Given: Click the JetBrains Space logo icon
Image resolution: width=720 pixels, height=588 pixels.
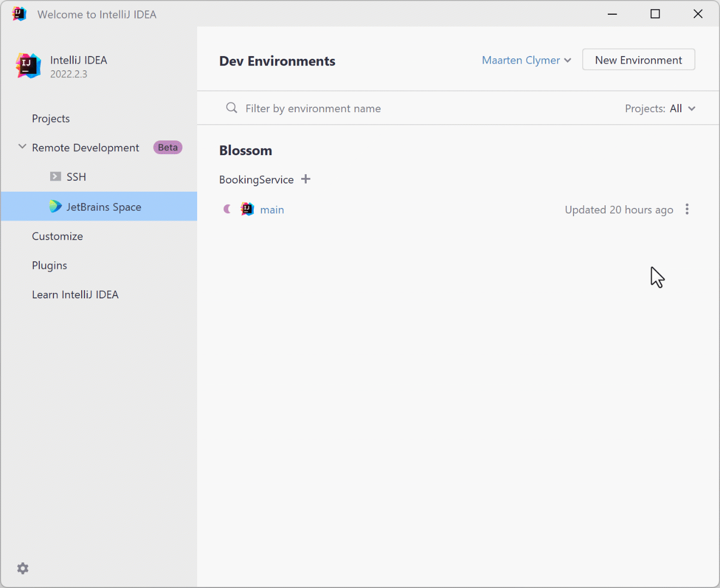Looking at the screenshot, I should tap(56, 206).
